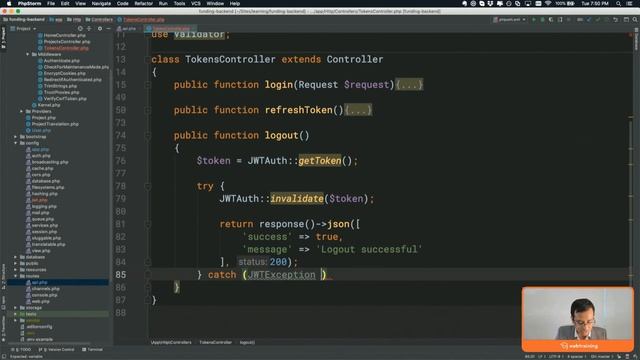Open the TODO tool window button
This screenshot has height=360, width=640.
[22, 350]
